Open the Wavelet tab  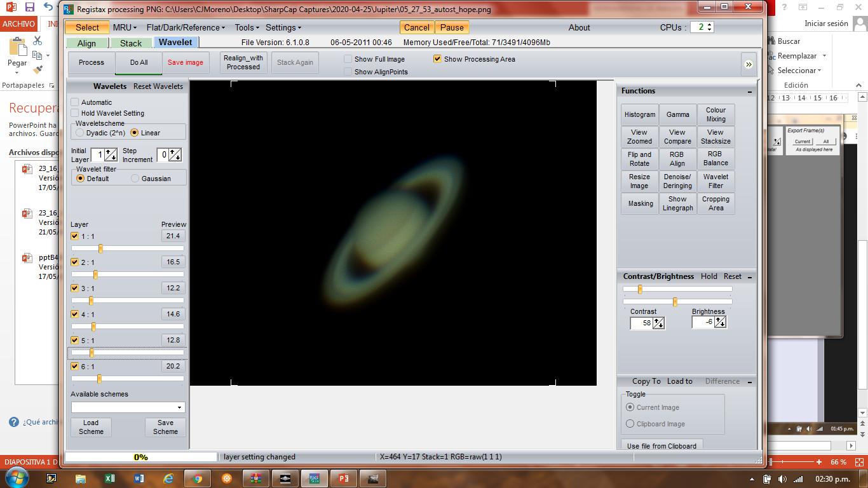coord(176,43)
